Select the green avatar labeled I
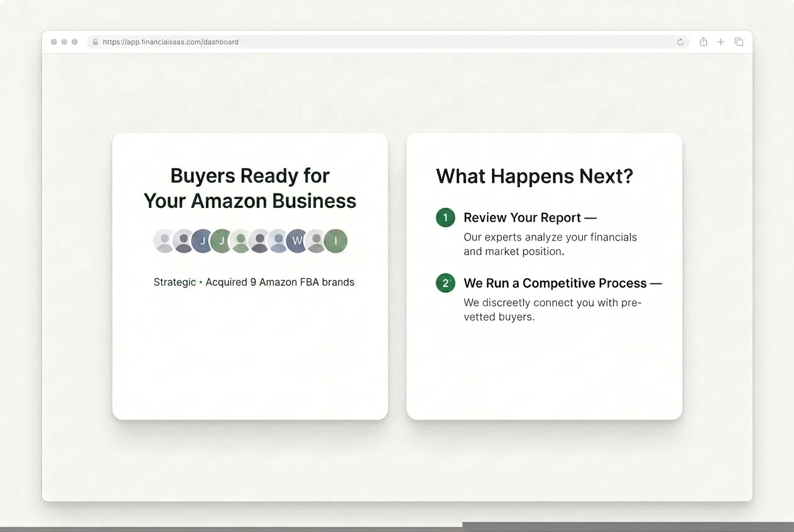Viewport: 794px width, 532px height. tap(335, 241)
